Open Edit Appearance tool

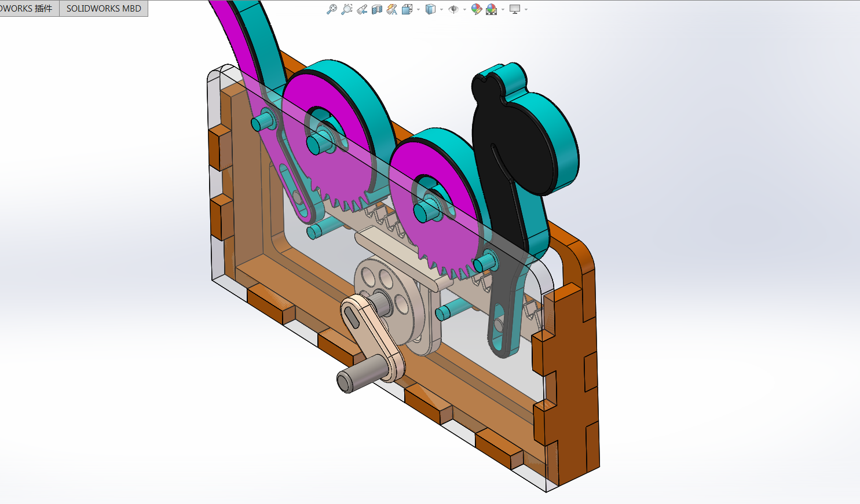pos(477,9)
